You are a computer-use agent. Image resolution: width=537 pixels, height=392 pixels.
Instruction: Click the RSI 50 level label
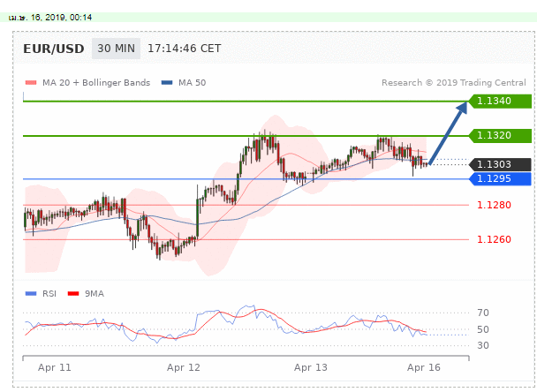click(x=483, y=329)
